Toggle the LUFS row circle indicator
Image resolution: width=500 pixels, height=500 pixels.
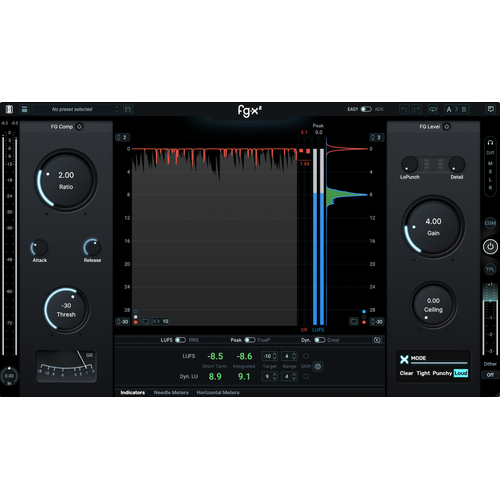coord(306,356)
